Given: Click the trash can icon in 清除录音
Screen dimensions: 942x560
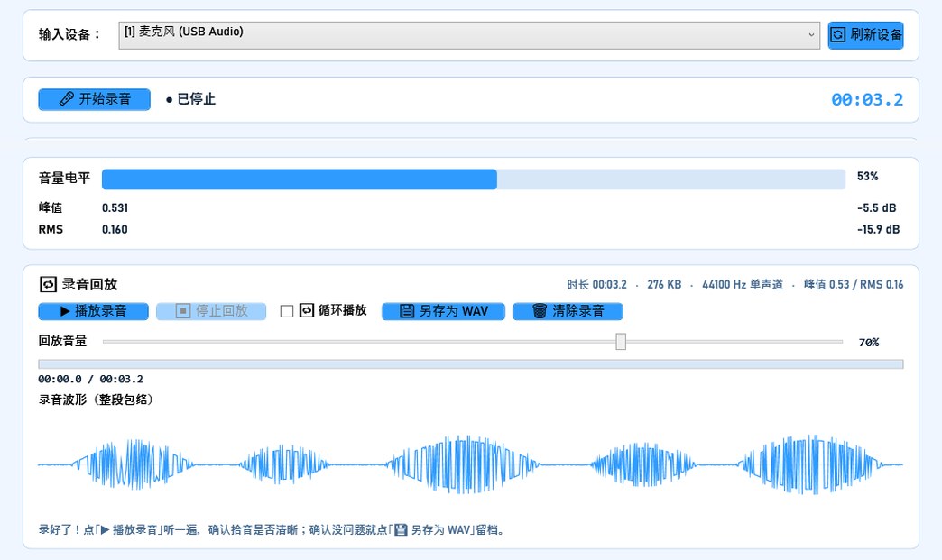Looking at the screenshot, I should (x=540, y=311).
